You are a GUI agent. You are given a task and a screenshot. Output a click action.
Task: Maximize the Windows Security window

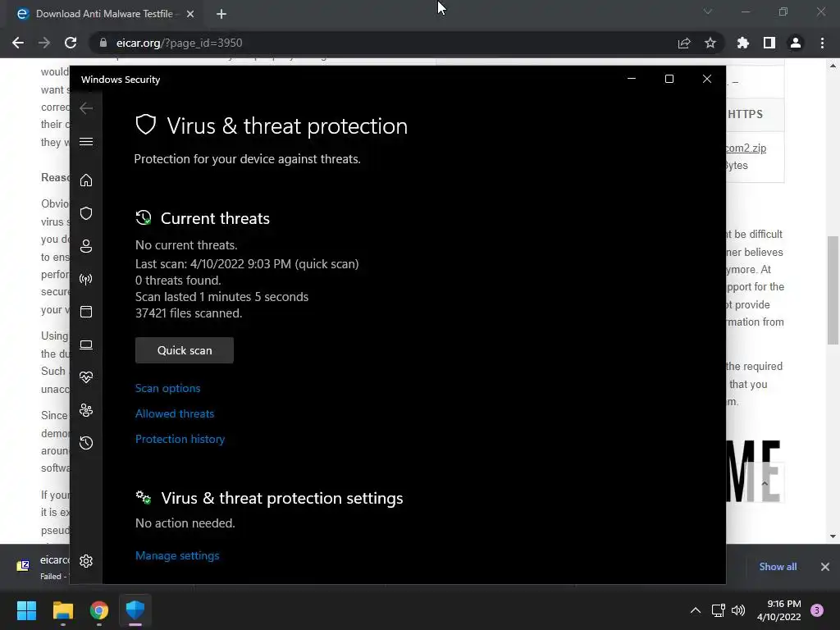click(669, 80)
